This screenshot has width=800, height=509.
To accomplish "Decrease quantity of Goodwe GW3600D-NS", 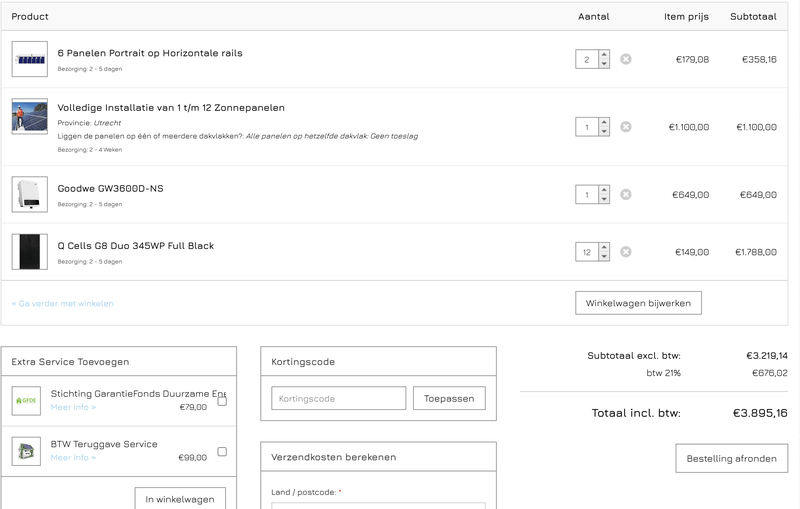I will click(x=604, y=199).
